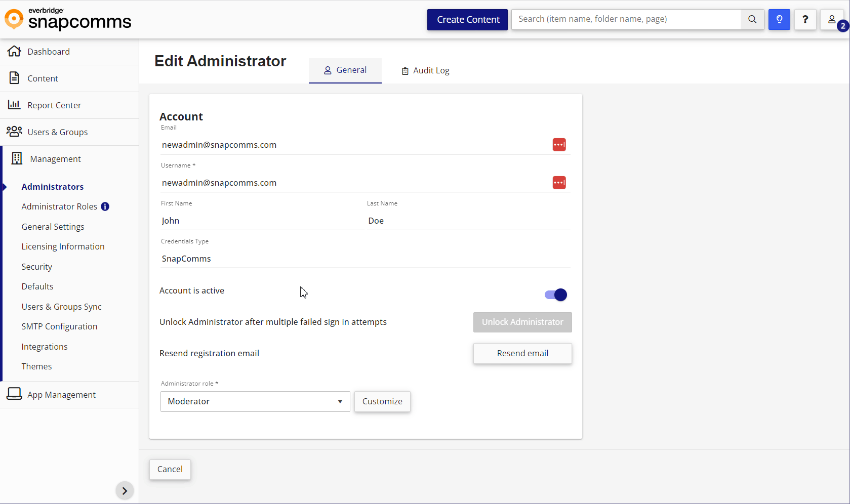The height and width of the screenshot is (504, 850).
Task: Click the Create Content button
Action: pos(467,20)
